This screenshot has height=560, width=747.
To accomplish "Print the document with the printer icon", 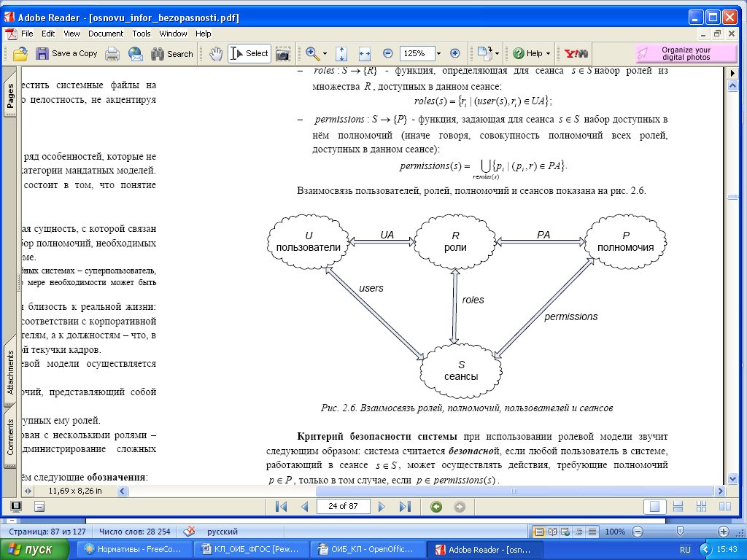I will pos(112,54).
